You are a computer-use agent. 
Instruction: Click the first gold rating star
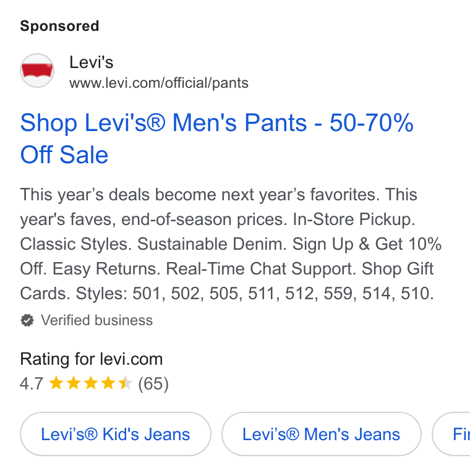pyautogui.click(x=56, y=383)
